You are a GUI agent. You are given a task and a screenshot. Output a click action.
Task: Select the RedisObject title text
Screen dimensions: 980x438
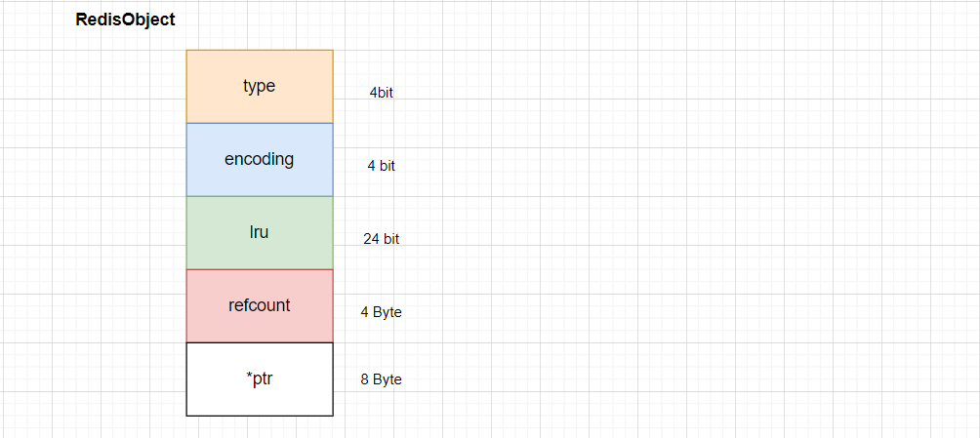[126, 20]
